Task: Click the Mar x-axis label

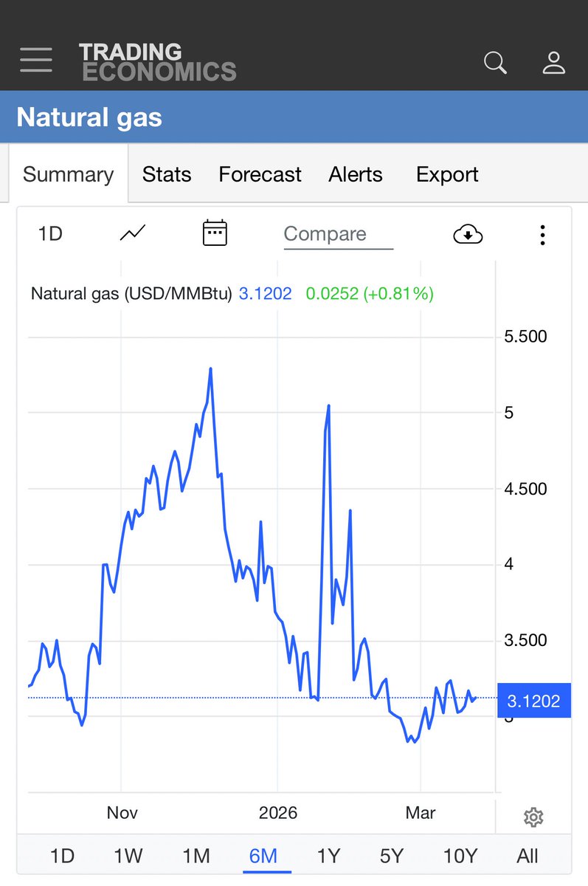Action: point(421,813)
